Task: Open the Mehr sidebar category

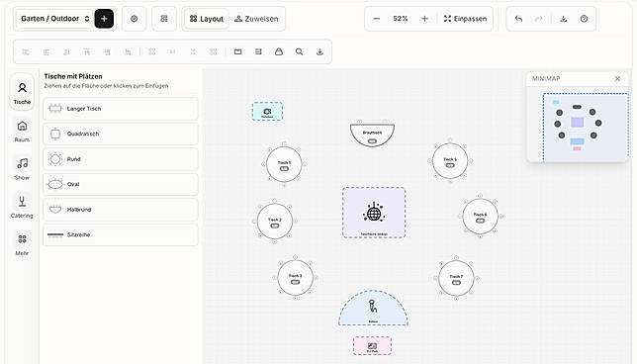Action: [x=22, y=244]
